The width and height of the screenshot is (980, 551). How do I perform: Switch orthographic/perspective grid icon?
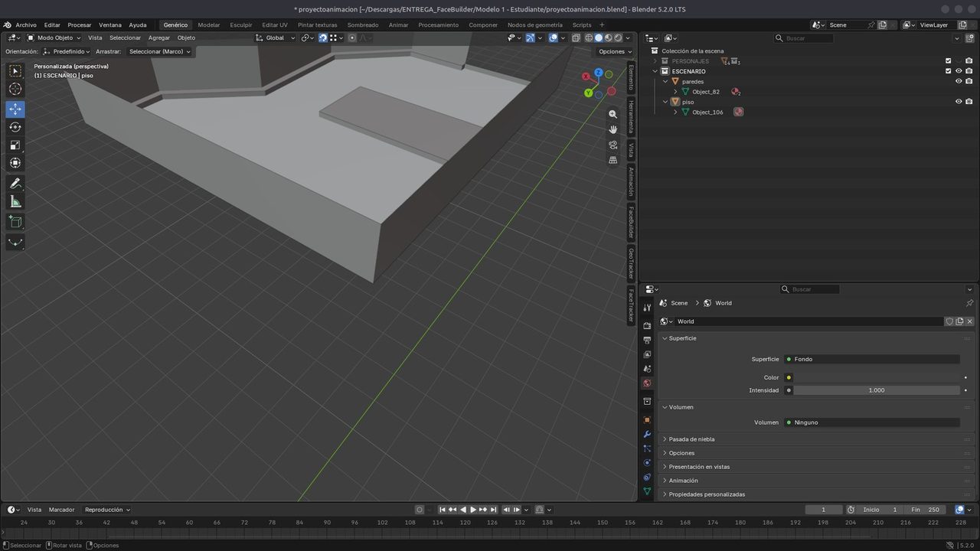[x=612, y=160]
